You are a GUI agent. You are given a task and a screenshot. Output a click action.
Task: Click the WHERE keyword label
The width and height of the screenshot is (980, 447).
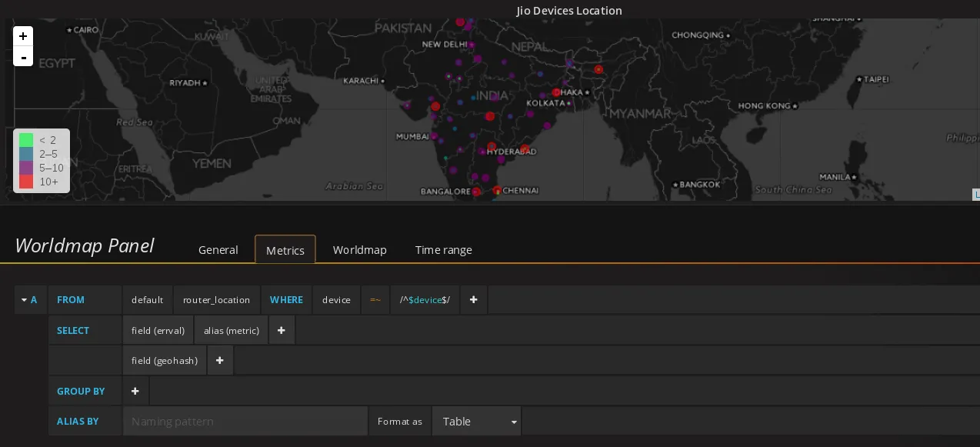pyautogui.click(x=286, y=299)
